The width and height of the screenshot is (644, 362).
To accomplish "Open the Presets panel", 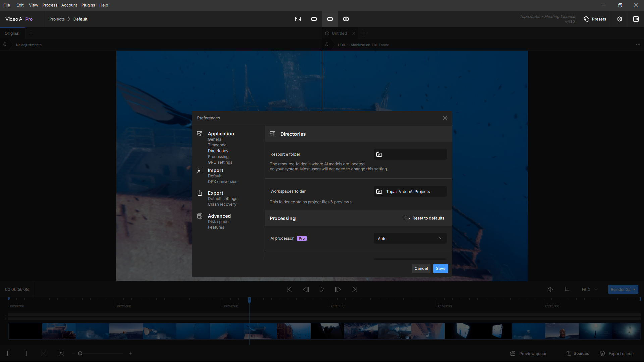I will point(595,19).
